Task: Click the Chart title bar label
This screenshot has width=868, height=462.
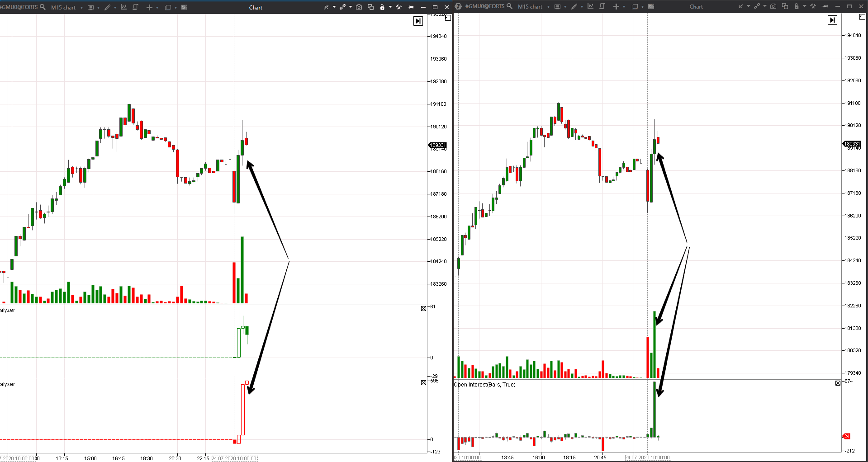Action: tap(256, 7)
